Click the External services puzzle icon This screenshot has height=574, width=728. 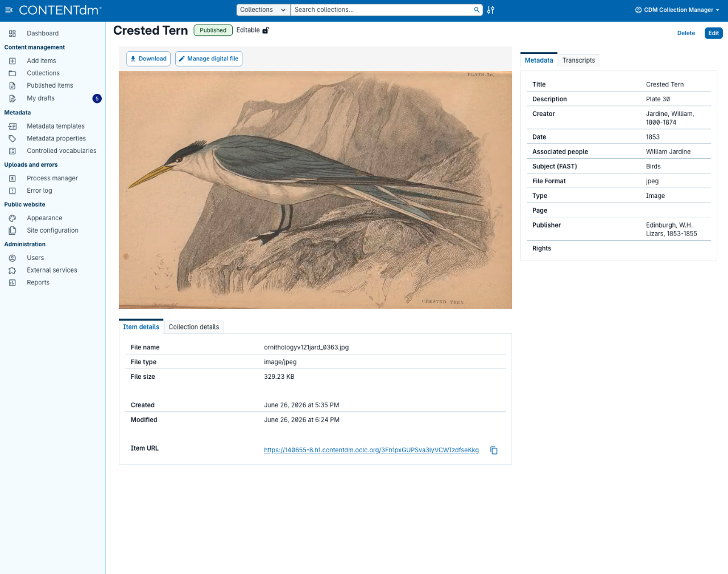(x=13, y=271)
